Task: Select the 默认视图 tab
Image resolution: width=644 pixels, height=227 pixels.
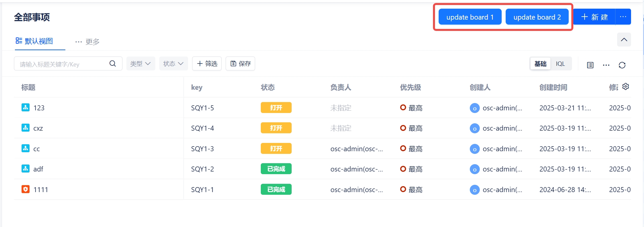Action: click(35, 41)
